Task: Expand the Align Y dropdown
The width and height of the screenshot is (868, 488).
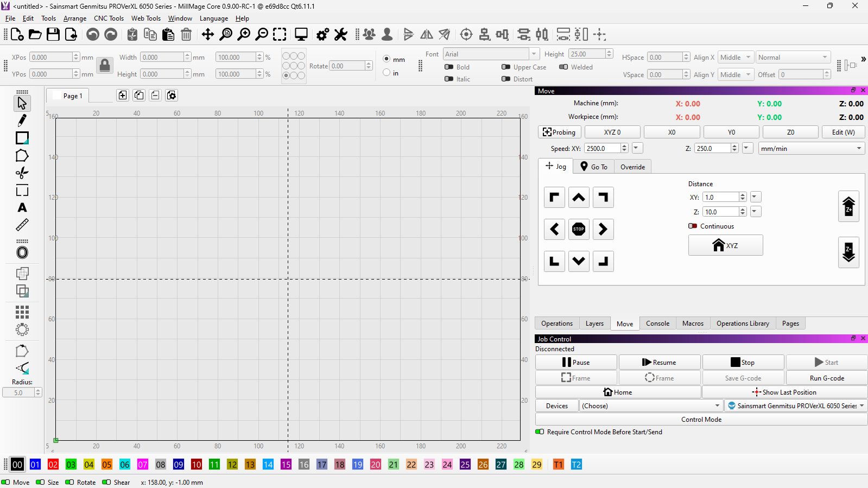Action: (736, 75)
